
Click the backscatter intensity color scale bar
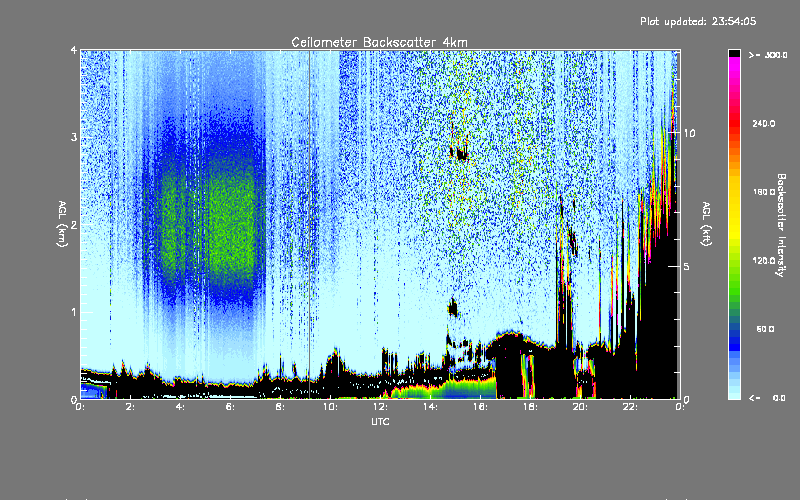[x=734, y=224]
